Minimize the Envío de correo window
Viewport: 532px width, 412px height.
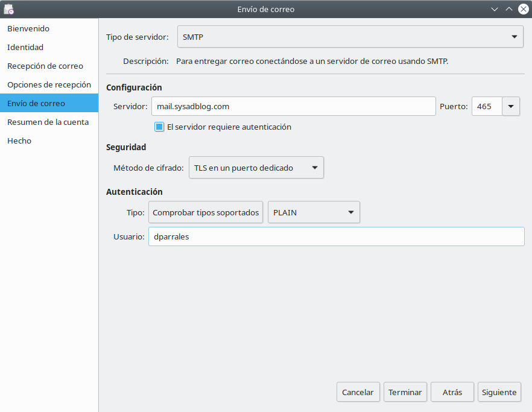(x=495, y=9)
